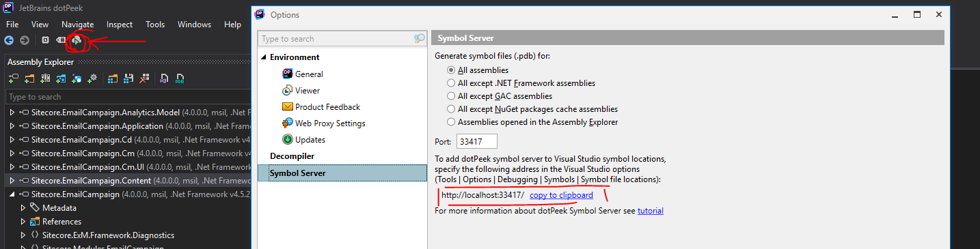980x249 pixels.
Task: Expand Sitecore.ExM.Framework.Diagnostics namespace
Action: (x=23, y=235)
